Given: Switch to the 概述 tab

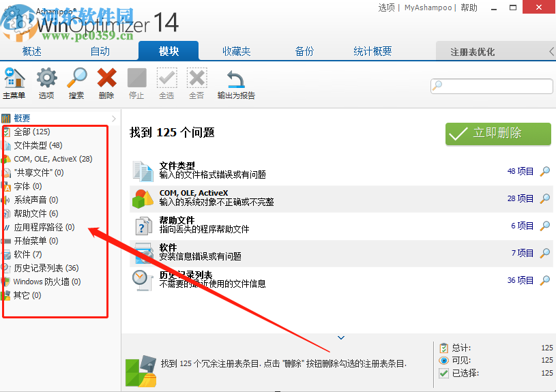Looking at the screenshot, I should 32,51.
